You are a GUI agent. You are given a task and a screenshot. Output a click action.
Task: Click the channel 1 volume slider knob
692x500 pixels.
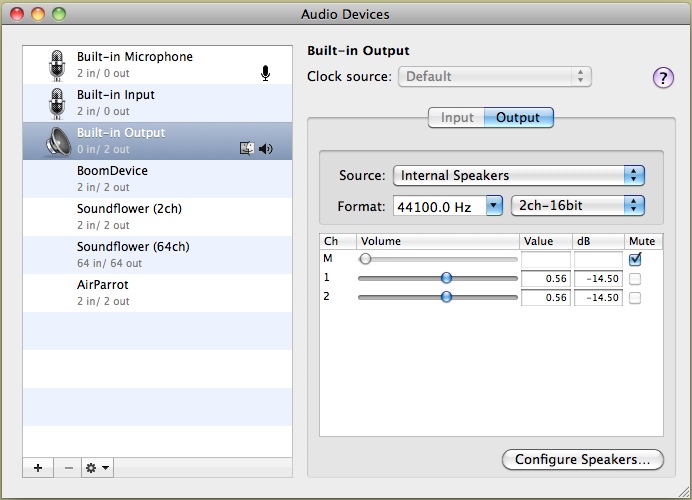[x=446, y=278]
